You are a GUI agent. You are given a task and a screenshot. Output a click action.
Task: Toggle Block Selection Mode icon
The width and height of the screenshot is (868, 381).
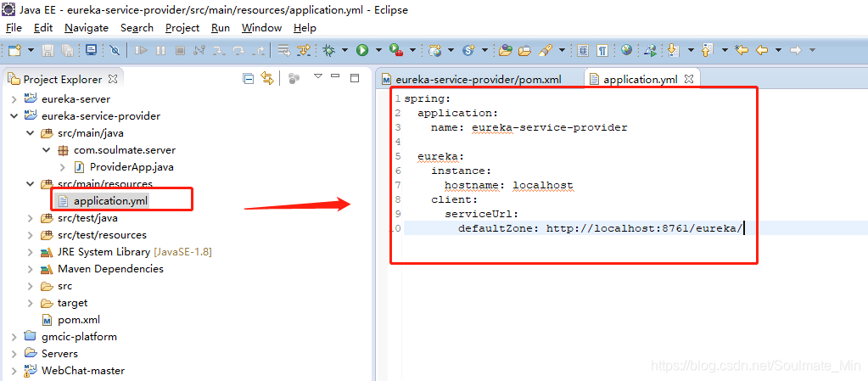coord(582,50)
